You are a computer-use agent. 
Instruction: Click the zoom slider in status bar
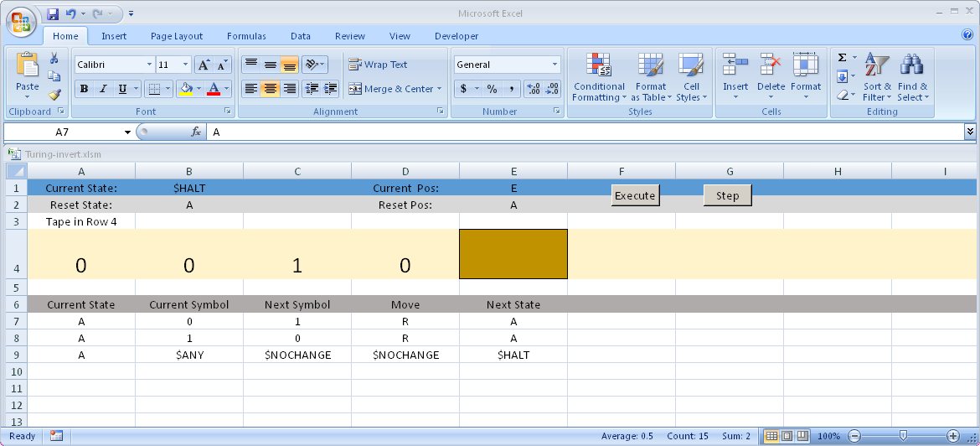click(x=903, y=436)
